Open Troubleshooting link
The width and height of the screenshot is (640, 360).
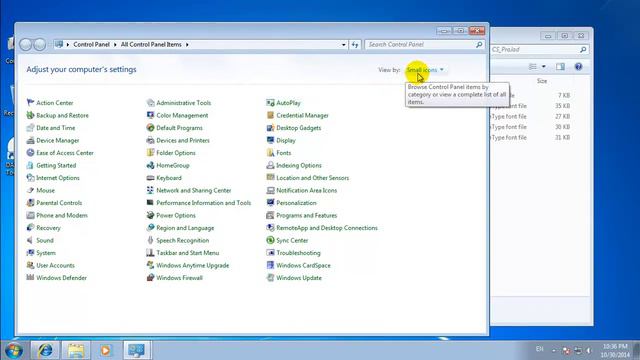click(x=298, y=253)
